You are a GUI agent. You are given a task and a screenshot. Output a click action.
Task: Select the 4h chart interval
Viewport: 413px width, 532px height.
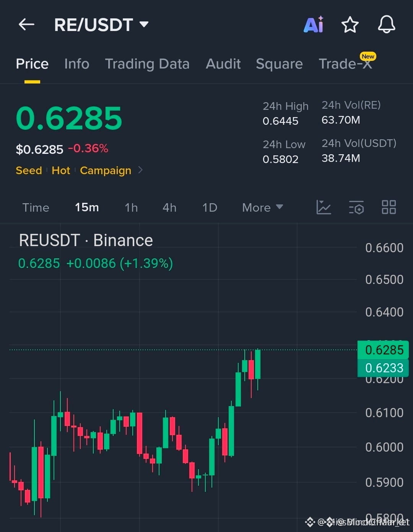[x=169, y=207]
